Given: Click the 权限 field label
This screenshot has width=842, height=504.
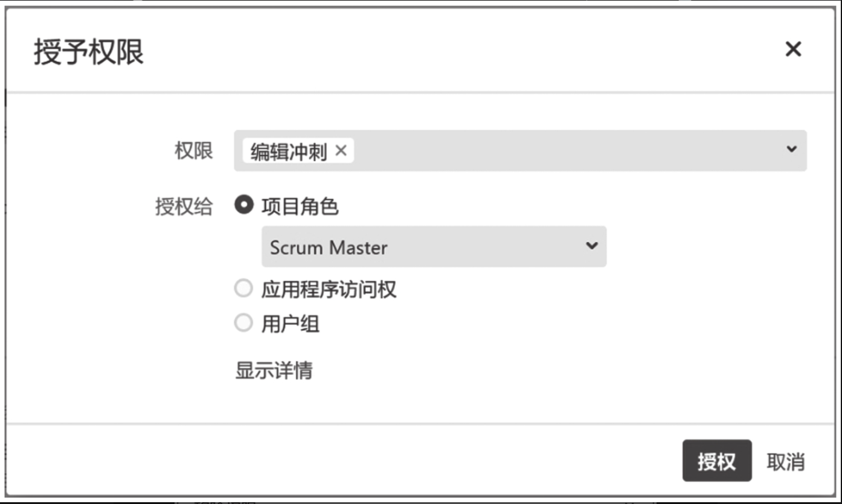Looking at the screenshot, I should 194,151.
